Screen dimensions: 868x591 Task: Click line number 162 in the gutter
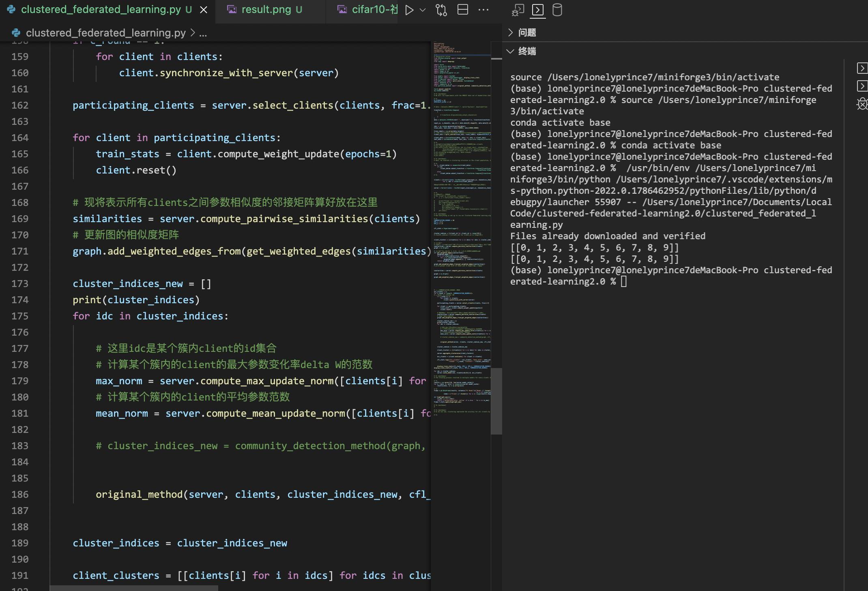coord(20,105)
